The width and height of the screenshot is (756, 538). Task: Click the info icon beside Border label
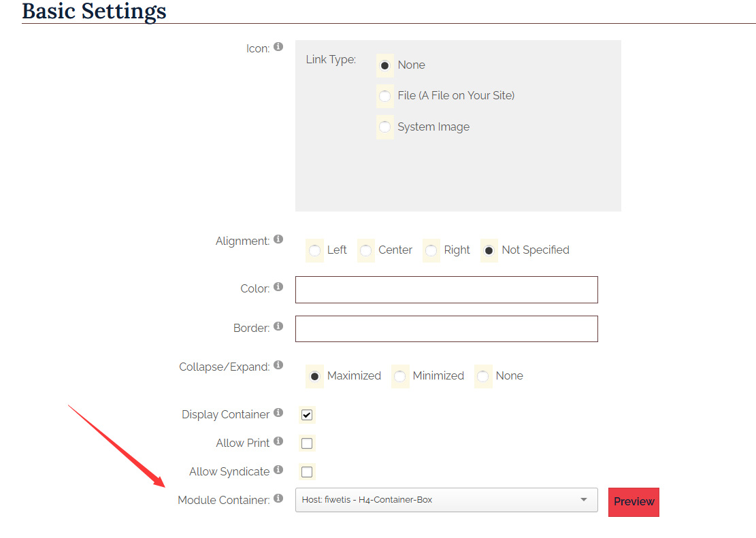click(278, 326)
